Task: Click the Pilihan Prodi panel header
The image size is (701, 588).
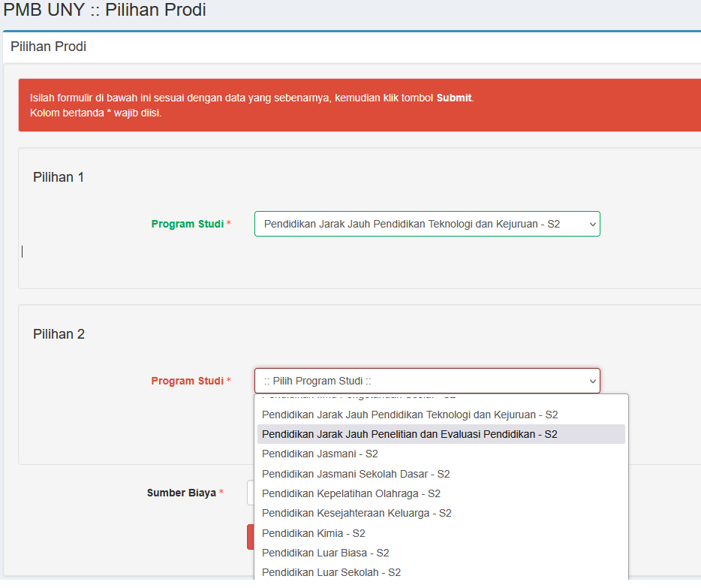Action: pyautogui.click(x=49, y=47)
